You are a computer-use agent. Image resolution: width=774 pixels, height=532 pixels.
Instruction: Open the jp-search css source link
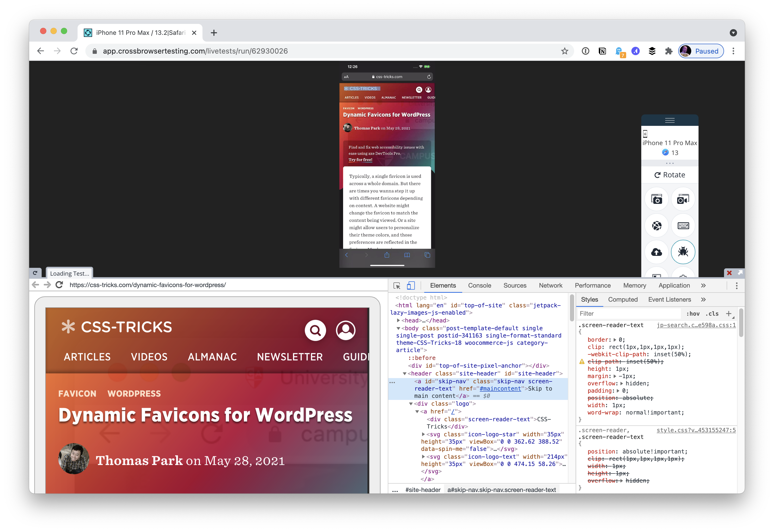click(696, 325)
